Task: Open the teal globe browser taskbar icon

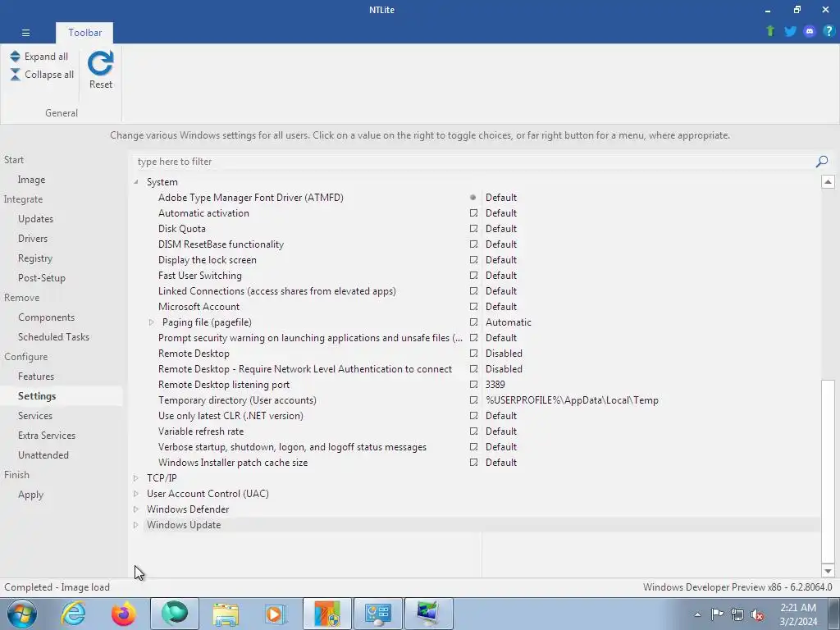Action: tap(175, 614)
